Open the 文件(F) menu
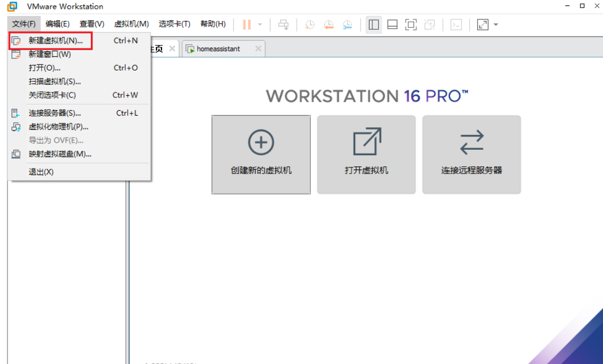The image size is (603, 364). coord(24,24)
